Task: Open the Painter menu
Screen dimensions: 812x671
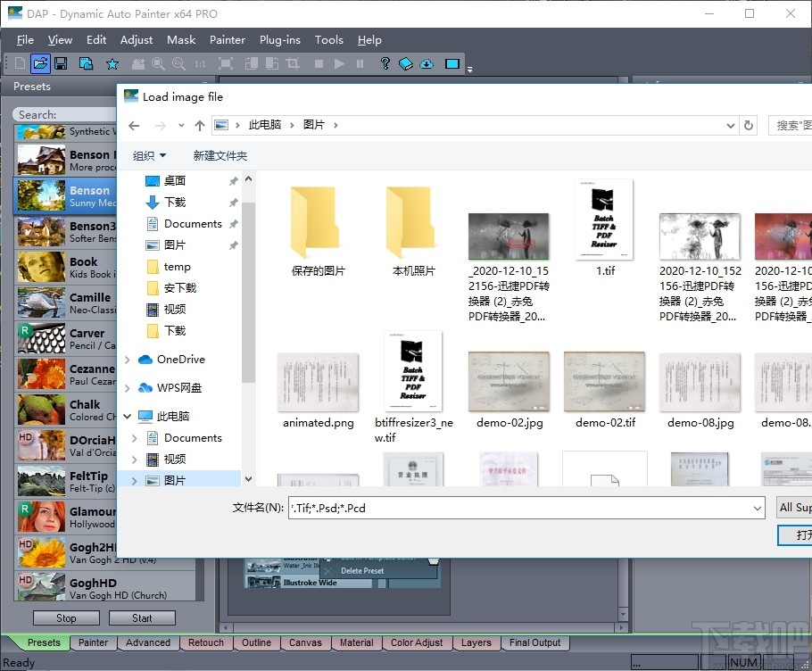Action: click(228, 39)
